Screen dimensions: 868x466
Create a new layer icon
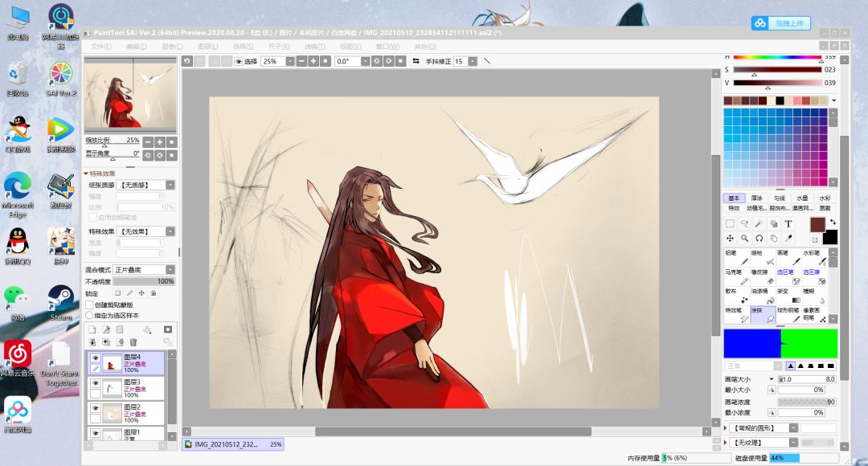[92, 329]
